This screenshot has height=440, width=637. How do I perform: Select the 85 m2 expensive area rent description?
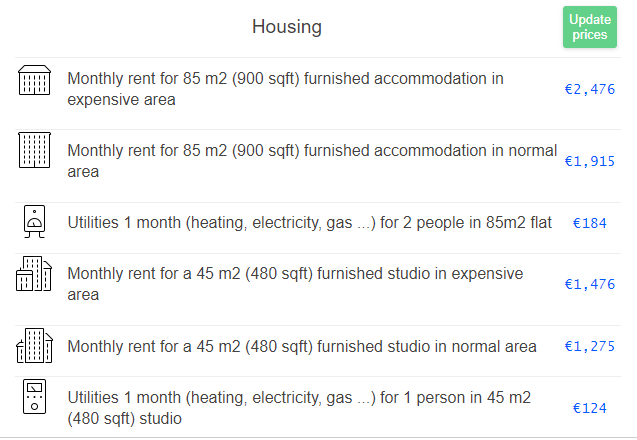(285, 89)
